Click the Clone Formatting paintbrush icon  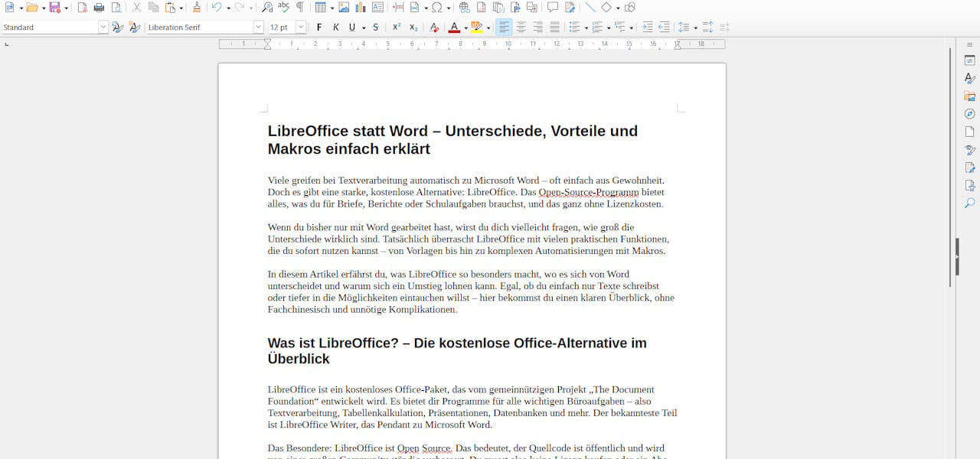(x=197, y=8)
